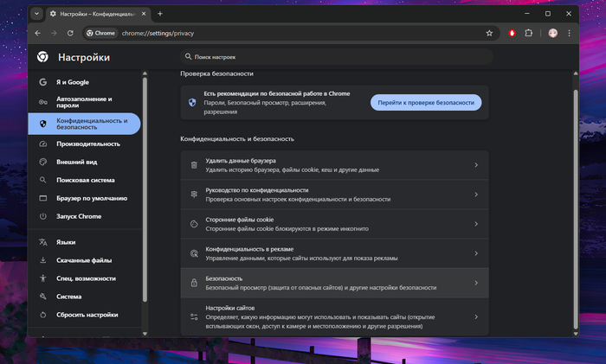Click the Поиск настроек search field
This screenshot has width=606, height=364.
point(338,56)
